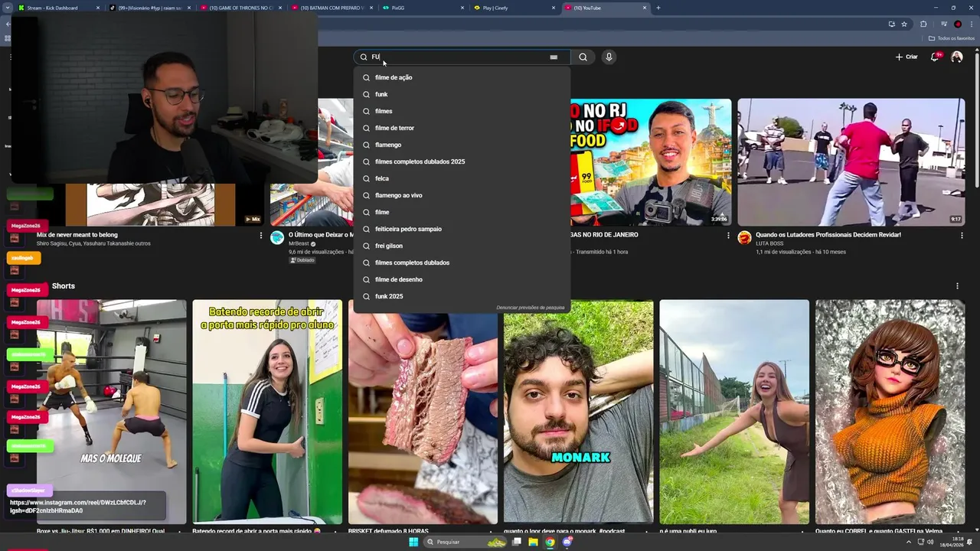
Task: Open the YouTube account avatar menu
Action: coord(956,57)
